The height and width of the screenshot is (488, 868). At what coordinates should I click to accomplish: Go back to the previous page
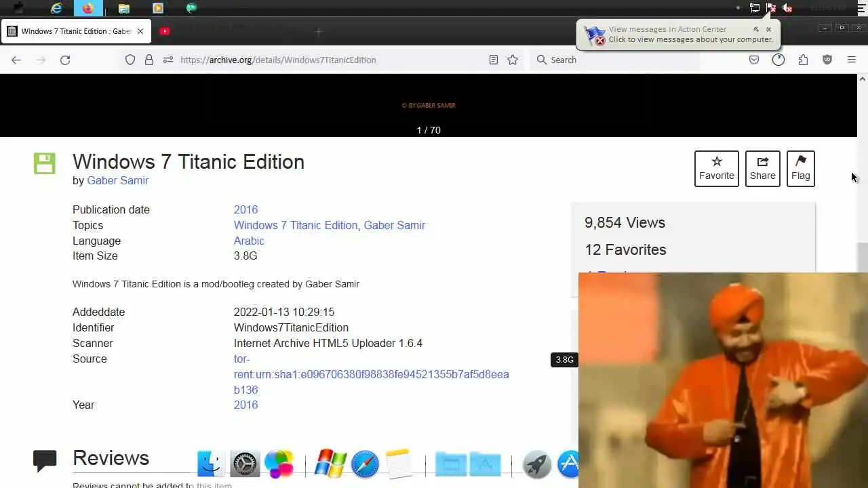coord(16,60)
